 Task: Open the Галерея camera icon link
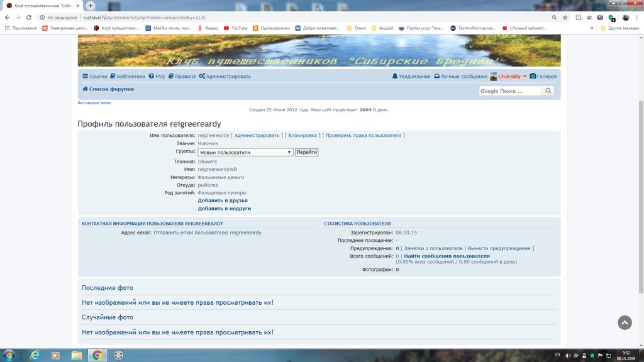(533, 77)
